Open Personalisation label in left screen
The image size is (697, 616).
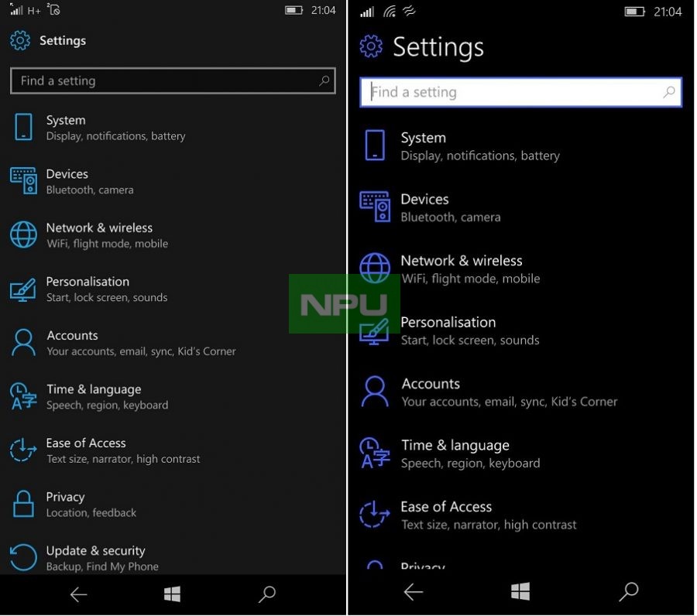tap(88, 282)
